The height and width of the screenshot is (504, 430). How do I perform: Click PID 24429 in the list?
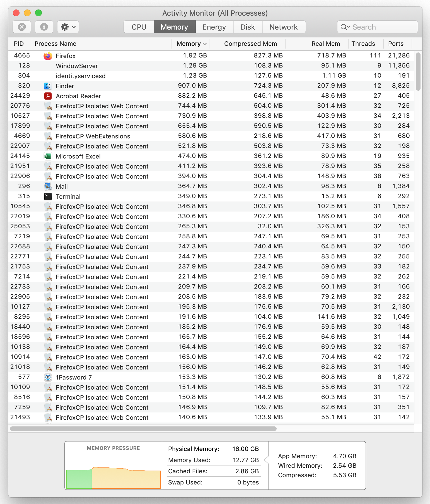point(20,96)
